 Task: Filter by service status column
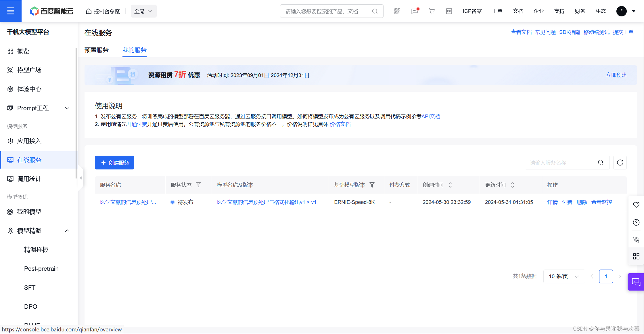click(x=198, y=185)
